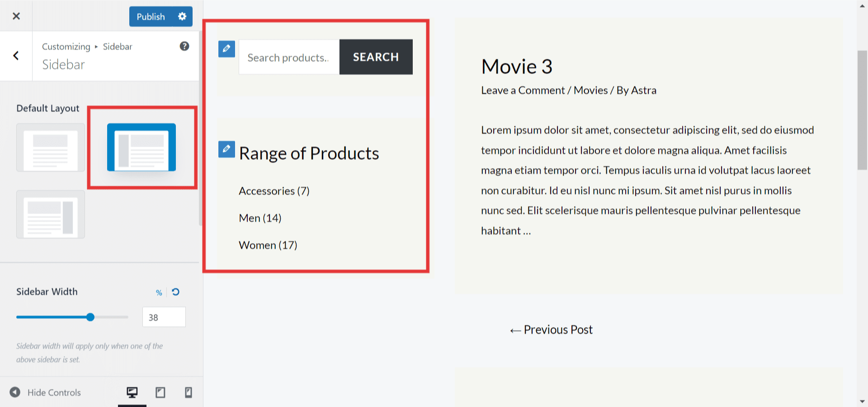868x407 pixels.
Task: Click the preview vertical scrollbar thumb
Action: click(862, 110)
